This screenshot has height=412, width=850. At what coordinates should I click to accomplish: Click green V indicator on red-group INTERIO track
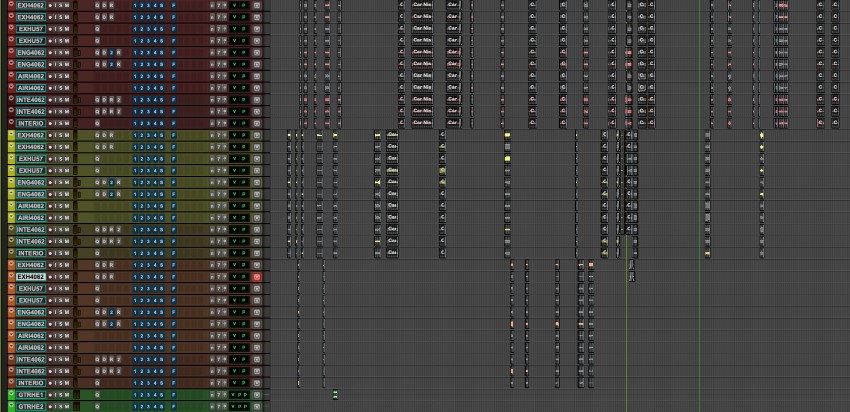click(234, 123)
